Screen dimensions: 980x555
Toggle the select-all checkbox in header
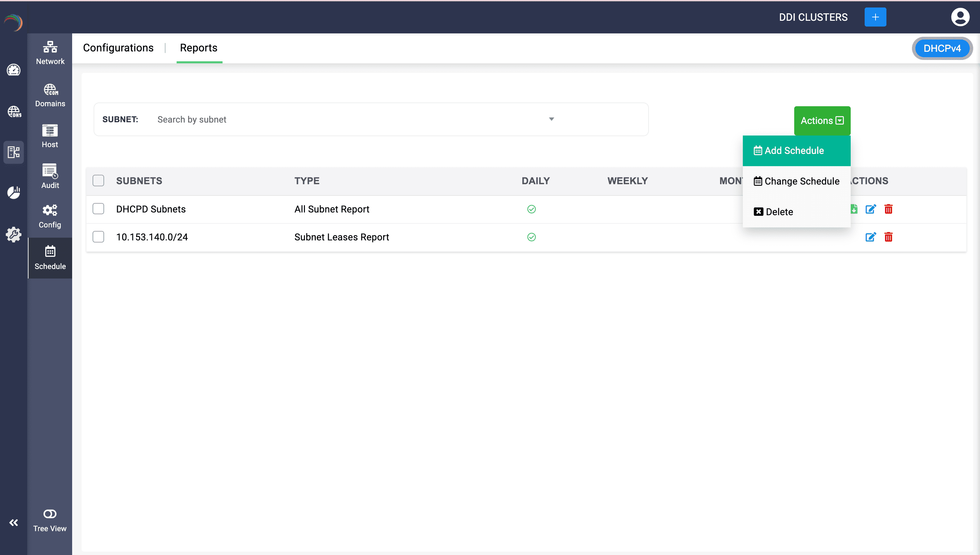tap(98, 181)
